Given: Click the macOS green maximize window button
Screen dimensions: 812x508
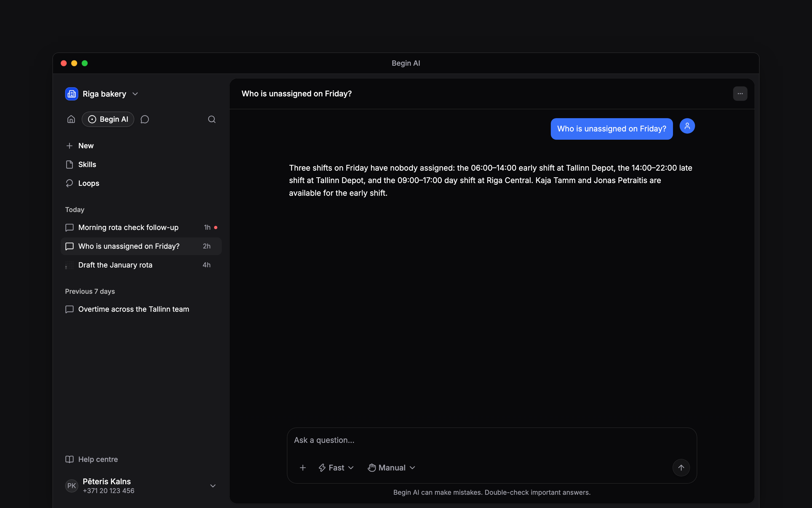Looking at the screenshot, I should 85,63.
